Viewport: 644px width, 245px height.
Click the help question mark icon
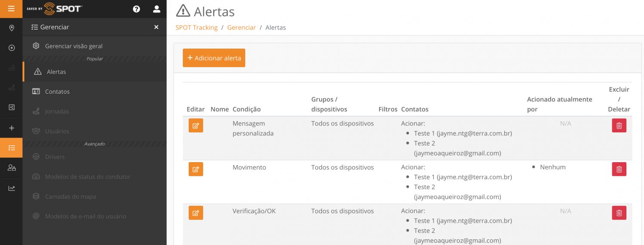click(136, 9)
